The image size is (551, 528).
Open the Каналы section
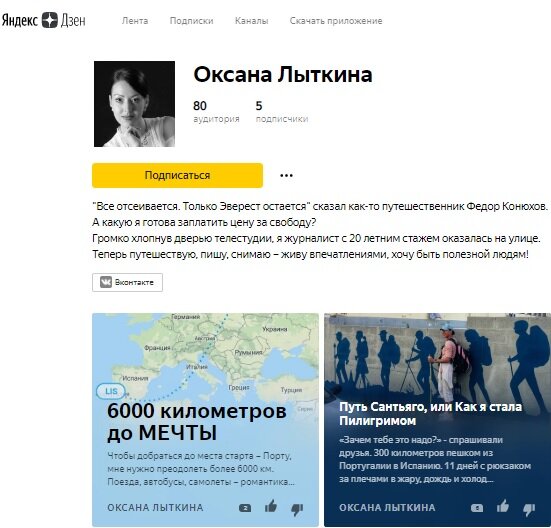(x=252, y=21)
